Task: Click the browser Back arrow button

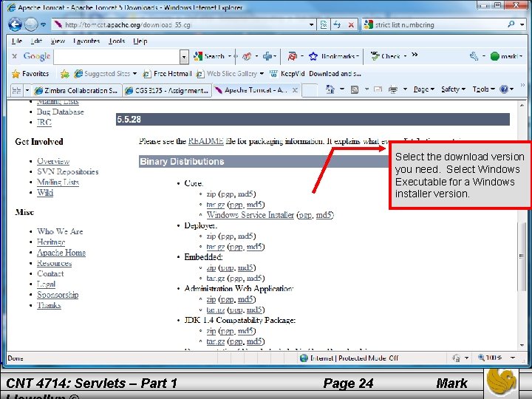Action: 15,24
